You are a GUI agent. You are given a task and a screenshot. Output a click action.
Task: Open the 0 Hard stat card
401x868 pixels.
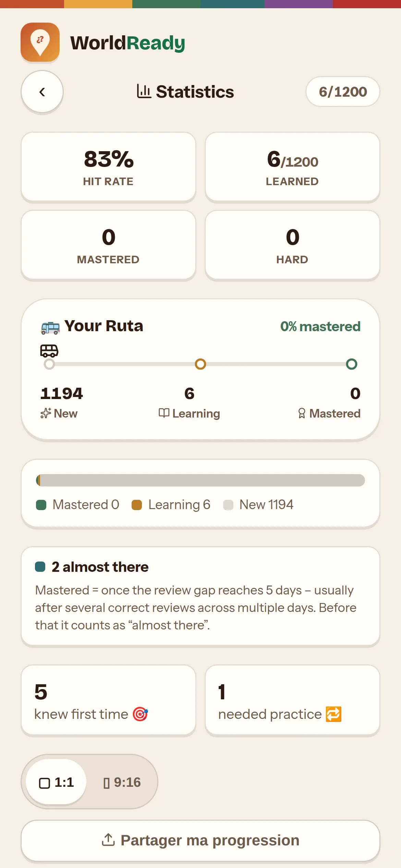point(292,245)
